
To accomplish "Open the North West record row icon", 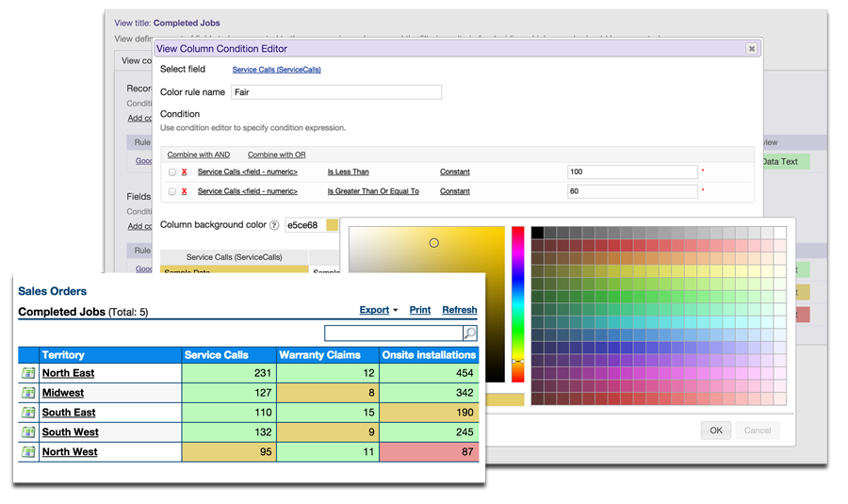I will coord(28,452).
